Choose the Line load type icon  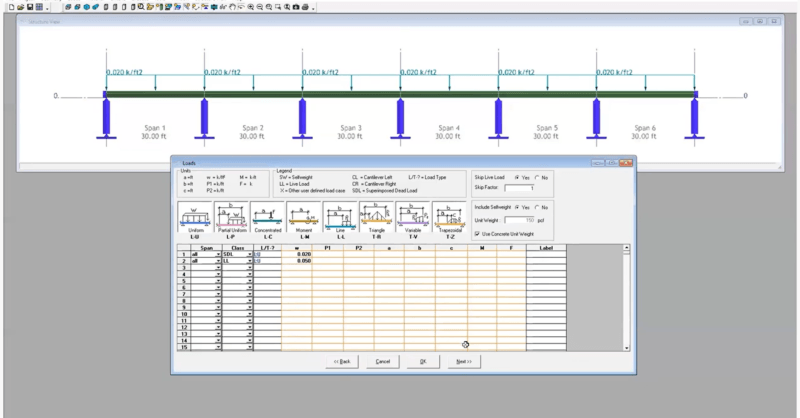[341, 218]
